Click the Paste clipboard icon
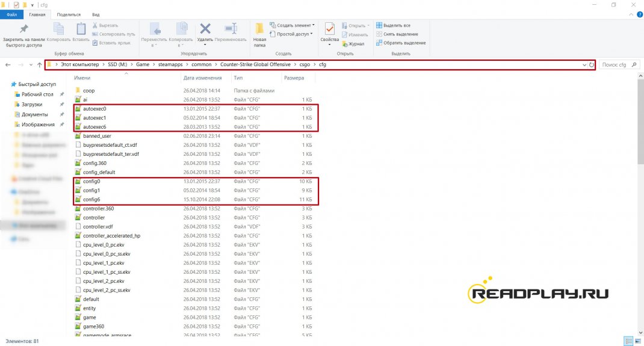This screenshot has width=644, height=346. (x=81, y=29)
